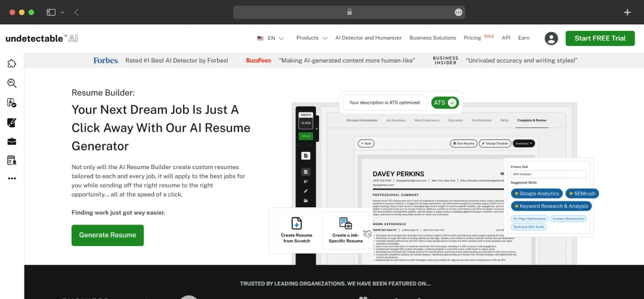Toggle the green ATS optimized switch

click(445, 102)
